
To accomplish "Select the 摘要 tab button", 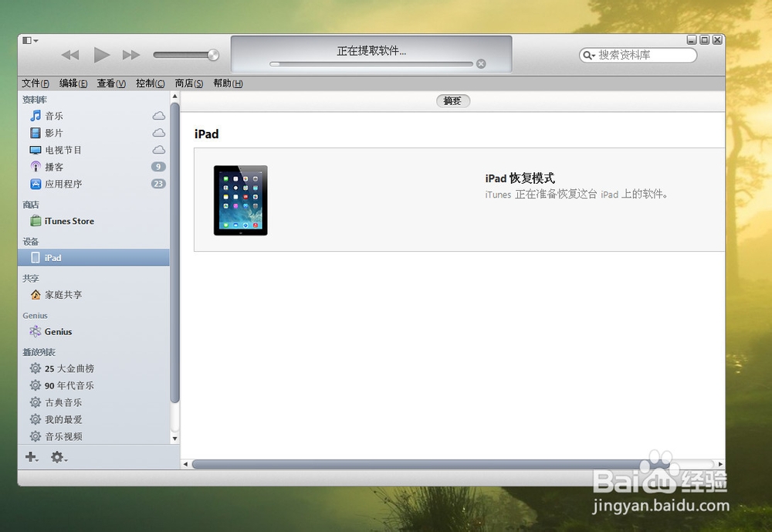I will 453,101.
